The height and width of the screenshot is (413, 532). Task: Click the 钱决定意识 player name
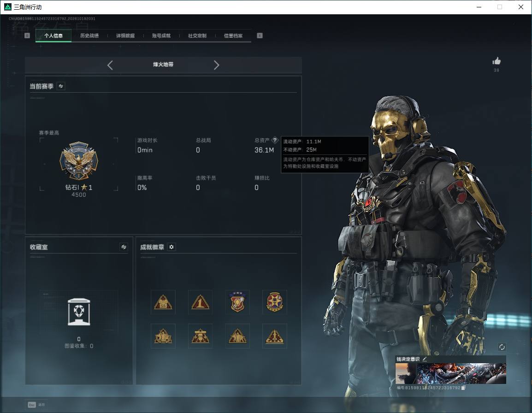point(408,359)
